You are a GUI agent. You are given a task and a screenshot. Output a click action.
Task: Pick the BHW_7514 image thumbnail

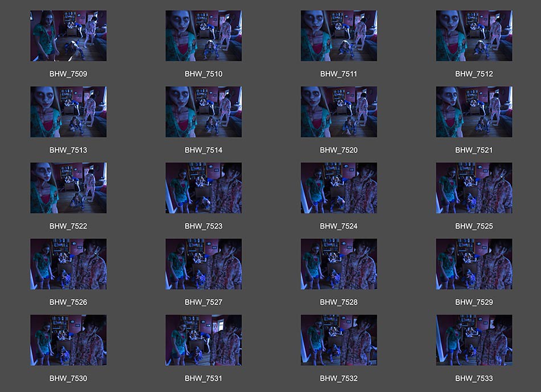click(x=203, y=112)
